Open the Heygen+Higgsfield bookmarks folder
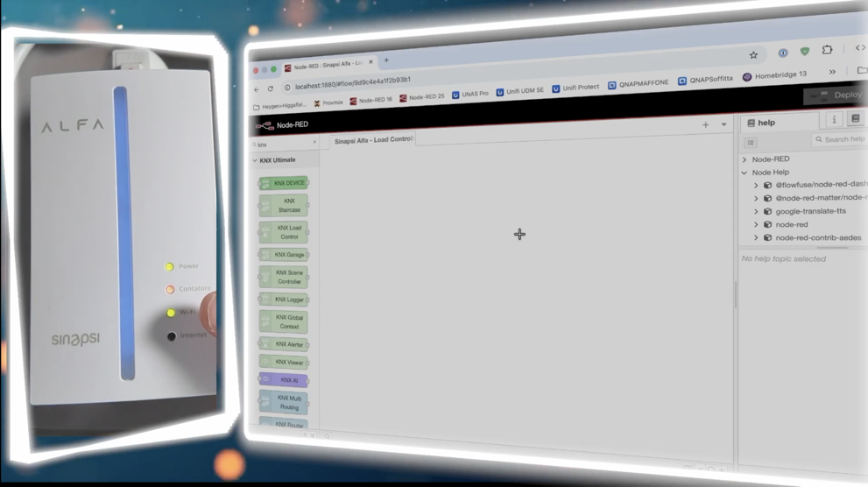The width and height of the screenshot is (868, 487). (x=279, y=106)
